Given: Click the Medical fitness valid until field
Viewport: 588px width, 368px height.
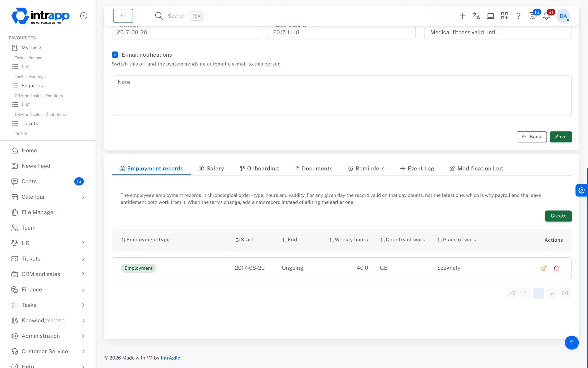Looking at the screenshot, I should [498, 32].
